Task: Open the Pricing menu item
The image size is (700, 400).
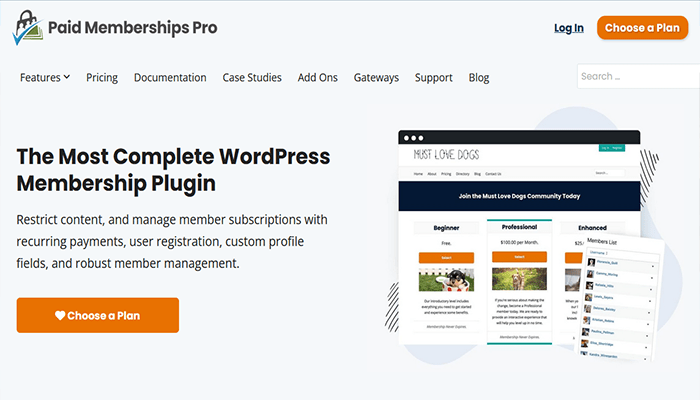Action: (102, 77)
